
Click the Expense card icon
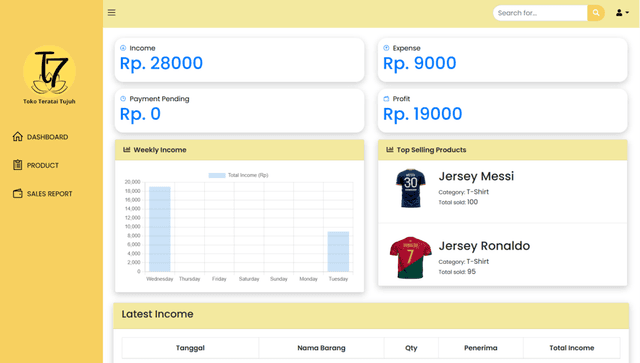pos(386,48)
